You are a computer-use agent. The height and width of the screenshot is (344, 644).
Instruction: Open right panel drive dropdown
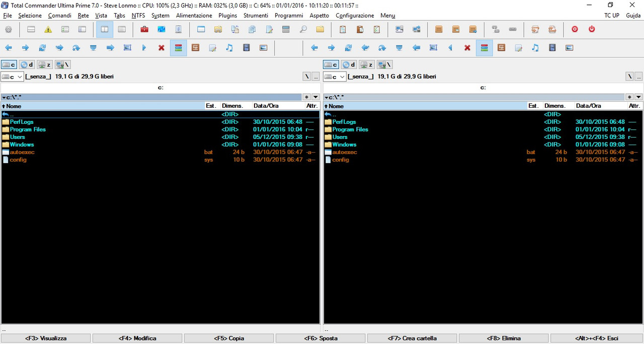(335, 77)
